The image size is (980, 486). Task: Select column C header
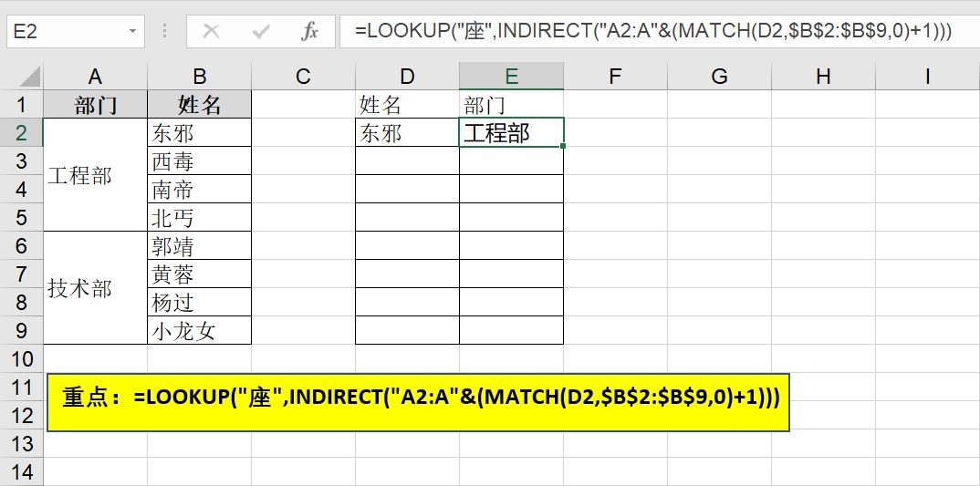click(x=303, y=77)
